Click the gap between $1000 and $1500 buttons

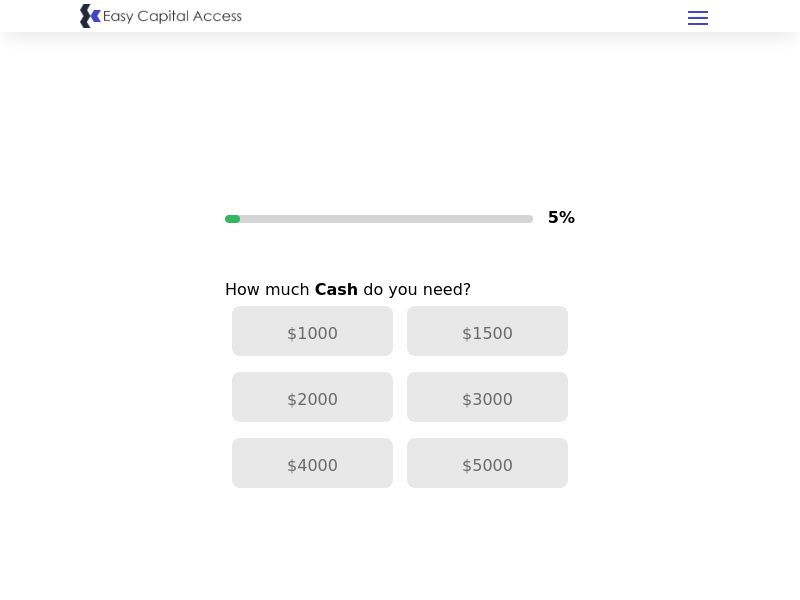click(400, 332)
